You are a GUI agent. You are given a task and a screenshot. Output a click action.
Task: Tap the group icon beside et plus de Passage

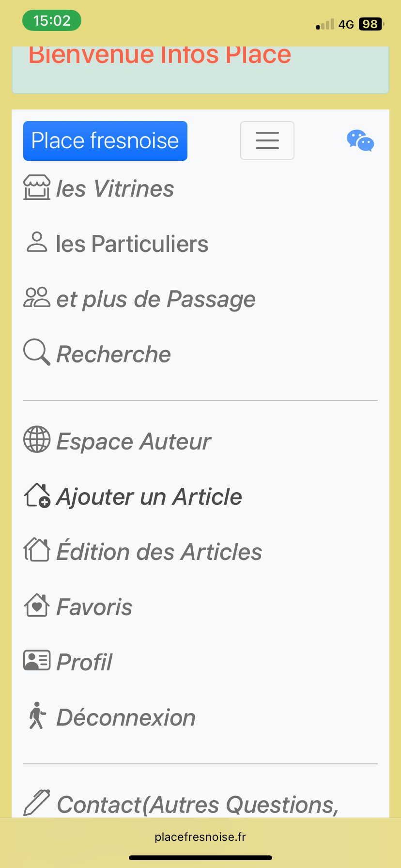[x=37, y=298]
